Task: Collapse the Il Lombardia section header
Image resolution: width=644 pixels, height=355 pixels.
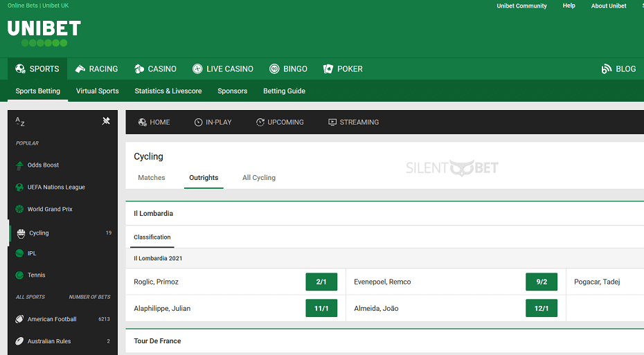Action: coord(384,213)
